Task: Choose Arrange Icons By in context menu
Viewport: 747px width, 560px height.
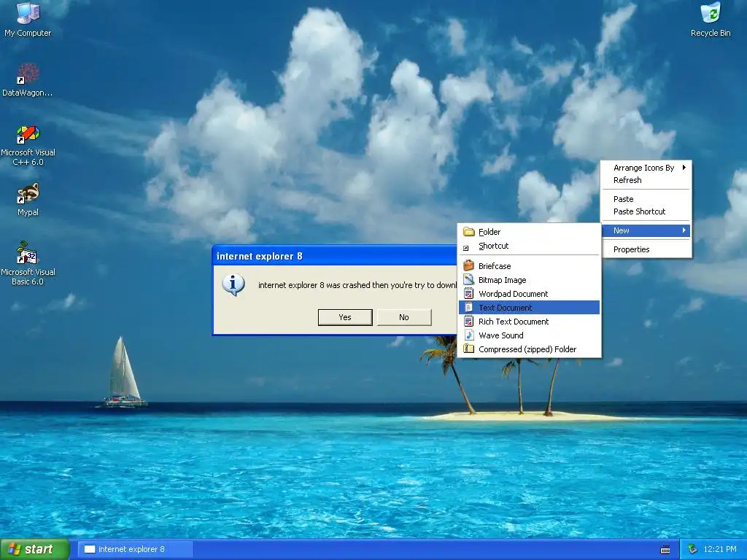Action: tap(646, 168)
